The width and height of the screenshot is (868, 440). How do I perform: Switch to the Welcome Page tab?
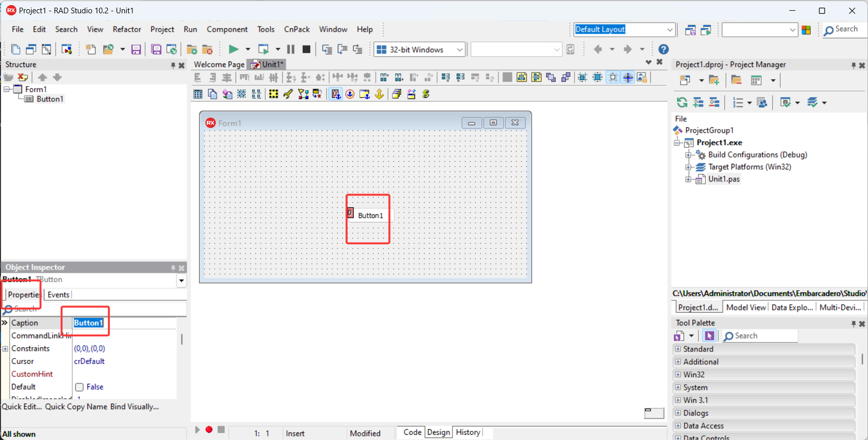(219, 64)
